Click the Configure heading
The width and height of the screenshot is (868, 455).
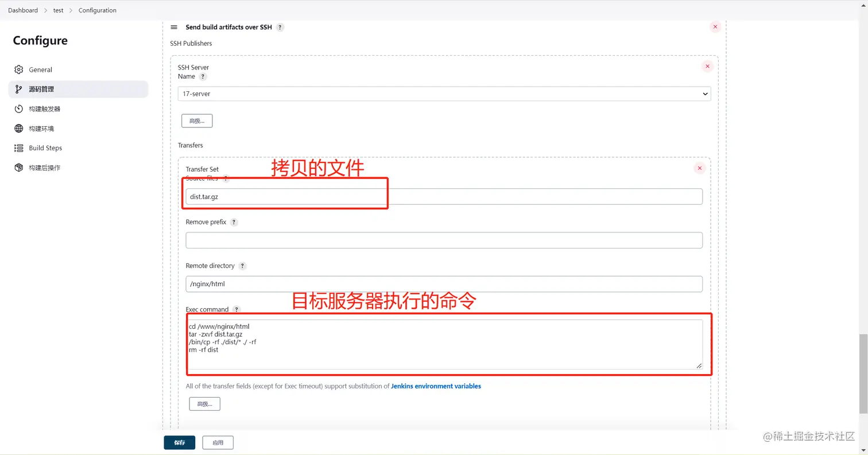click(40, 41)
